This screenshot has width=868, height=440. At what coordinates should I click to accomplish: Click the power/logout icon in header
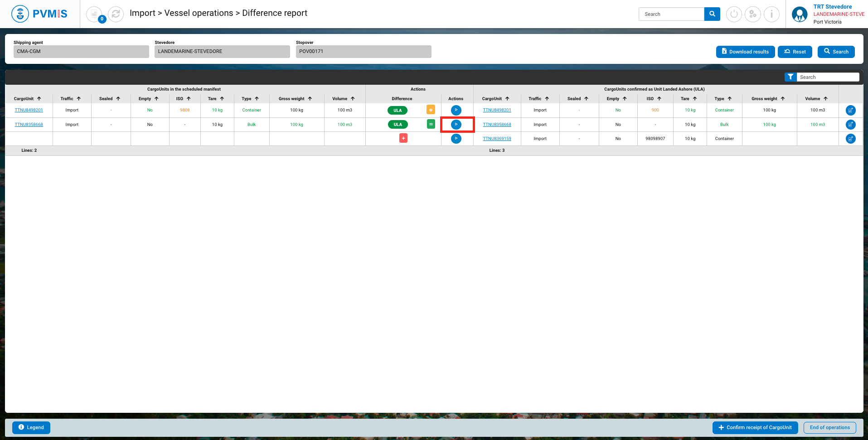[734, 14]
